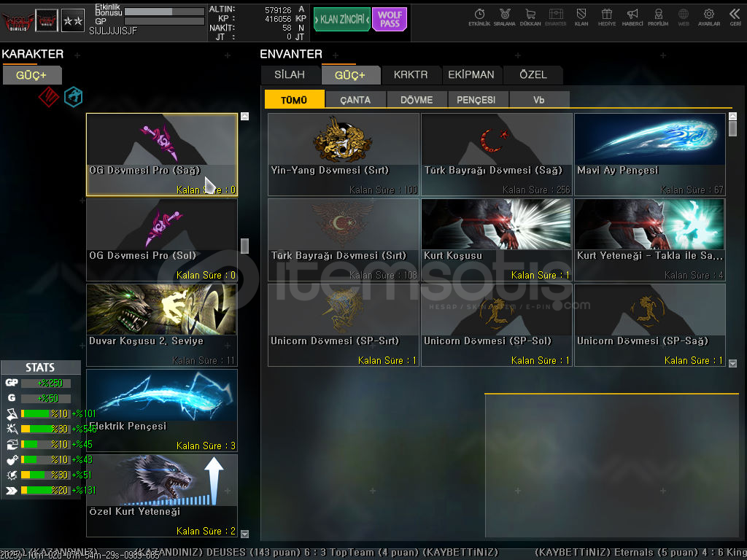747x560 pixels.
Task: Select equipped OG Dövmesi Pro (Sol) item
Action: pos(162,239)
